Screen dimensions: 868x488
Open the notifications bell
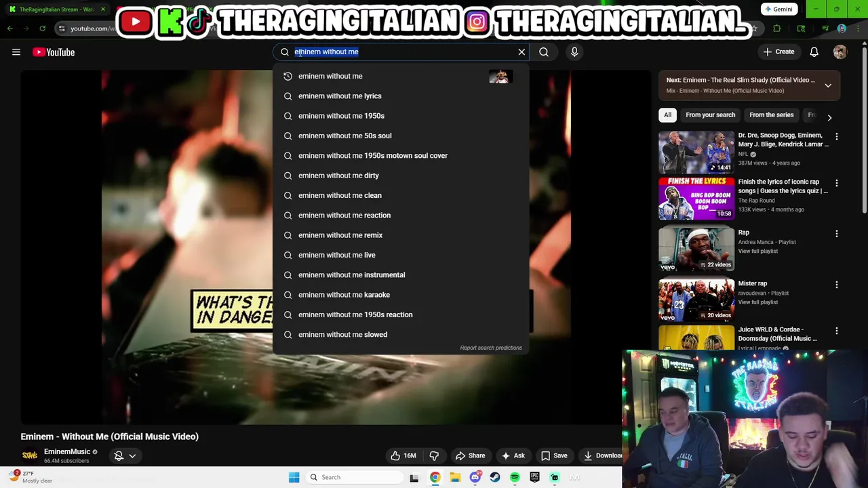pyautogui.click(x=814, y=52)
